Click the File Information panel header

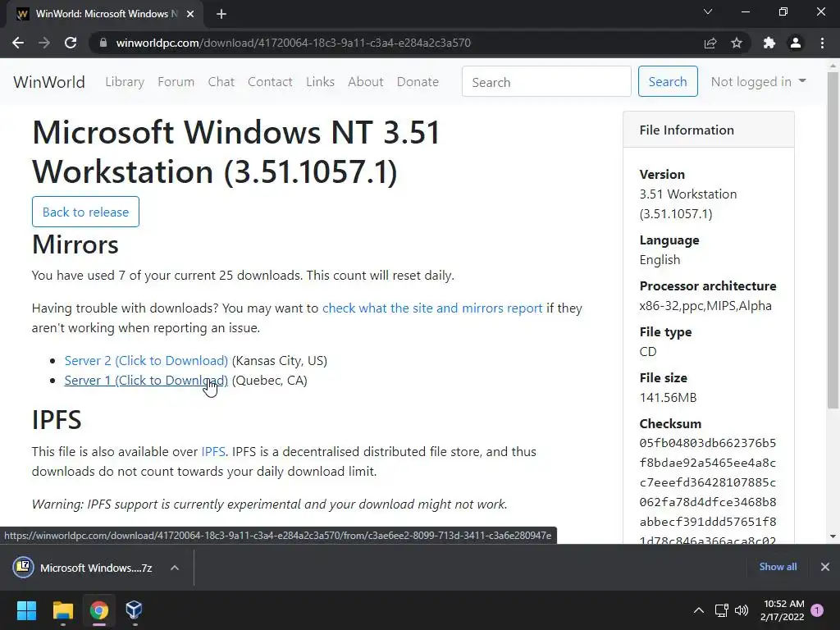(708, 130)
